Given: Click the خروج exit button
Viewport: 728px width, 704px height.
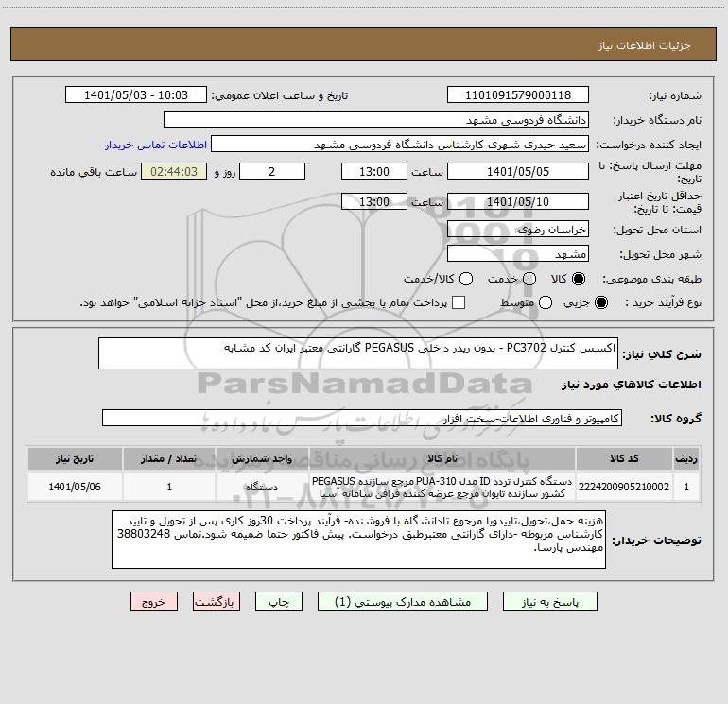Looking at the screenshot, I should click(154, 602).
